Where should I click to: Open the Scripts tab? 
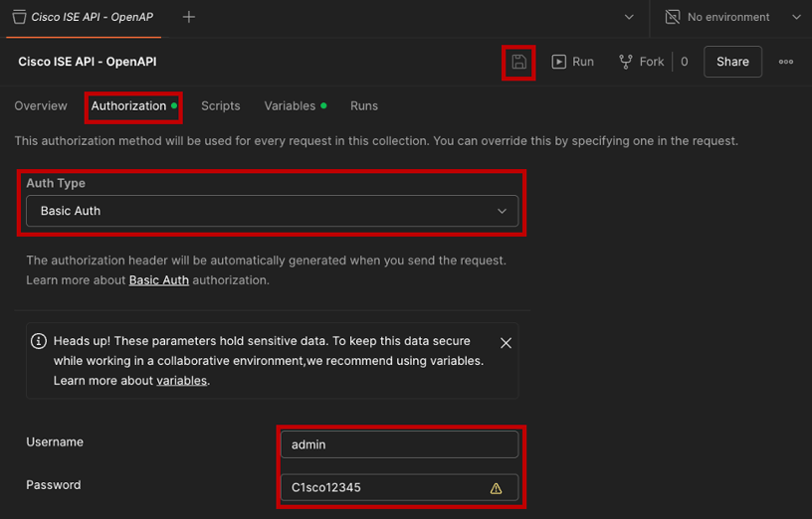click(x=220, y=106)
